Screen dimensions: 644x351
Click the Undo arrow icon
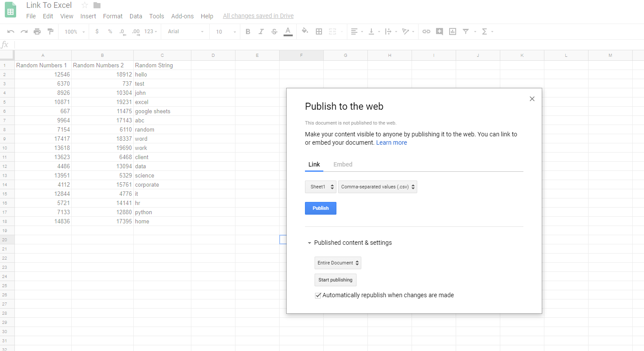(x=11, y=31)
